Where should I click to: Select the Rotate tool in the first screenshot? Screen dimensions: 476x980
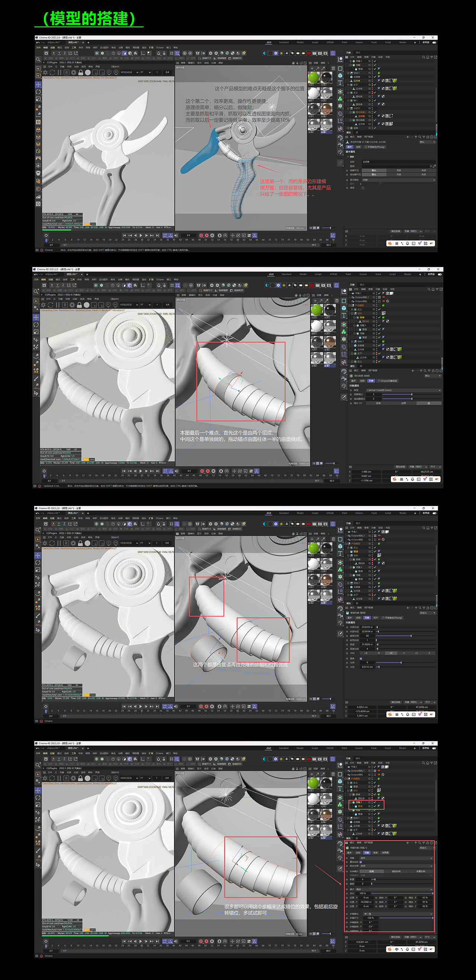[38, 92]
